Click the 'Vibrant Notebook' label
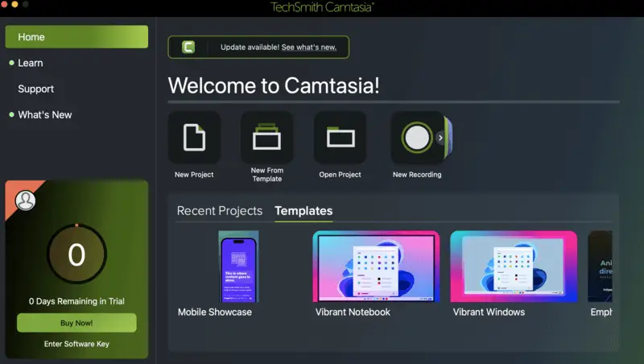This screenshot has height=364, width=644. point(353,312)
